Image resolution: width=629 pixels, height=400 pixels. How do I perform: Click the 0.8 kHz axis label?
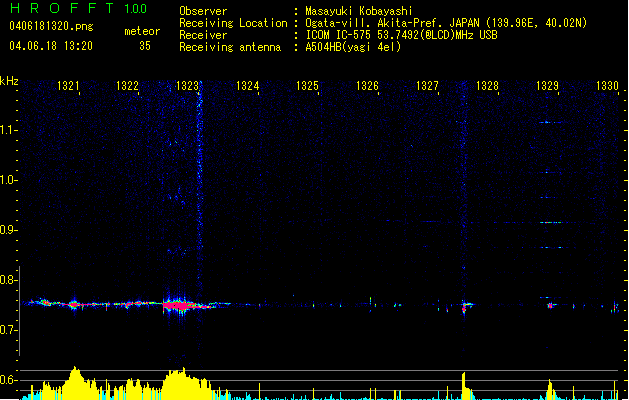8,280
